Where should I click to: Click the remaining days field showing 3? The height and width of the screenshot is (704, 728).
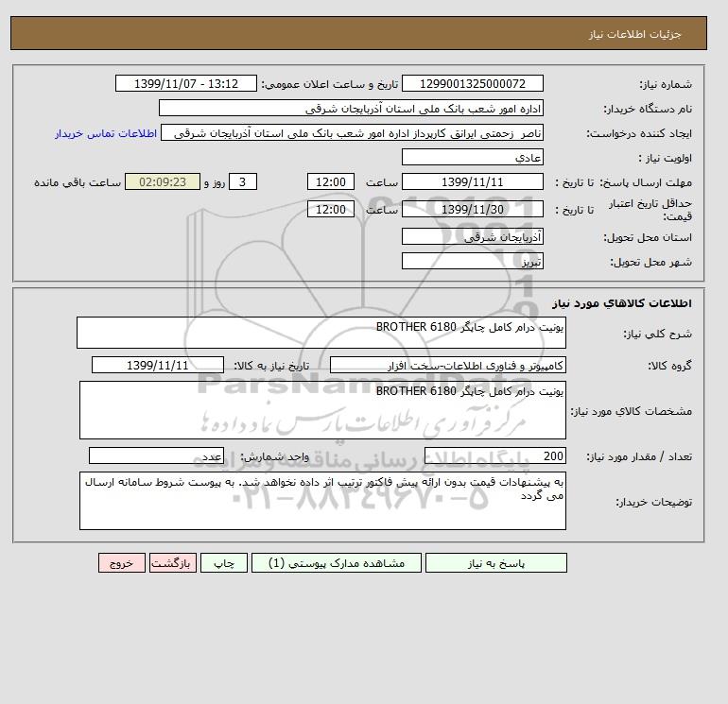[243, 182]
